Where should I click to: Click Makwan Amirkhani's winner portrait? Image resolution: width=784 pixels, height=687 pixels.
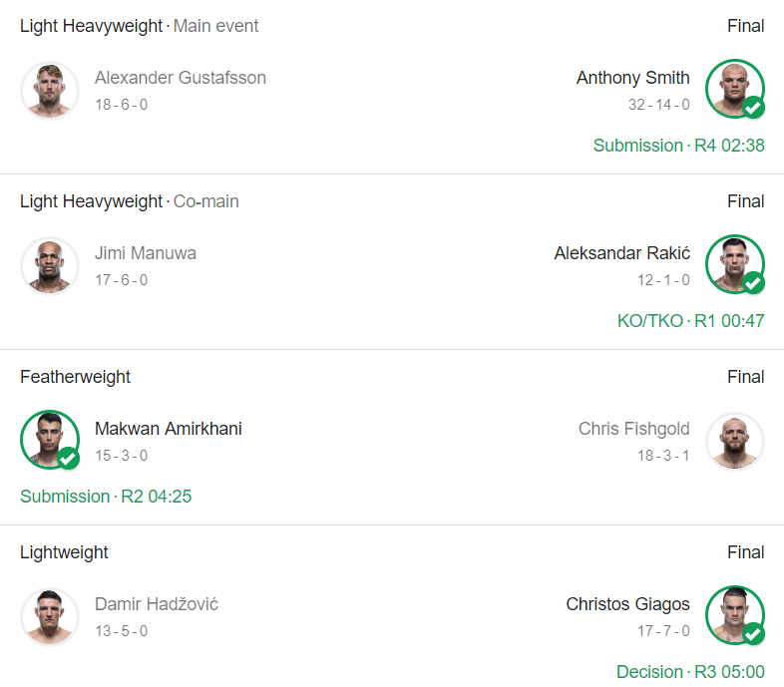[x=50, y=440]
